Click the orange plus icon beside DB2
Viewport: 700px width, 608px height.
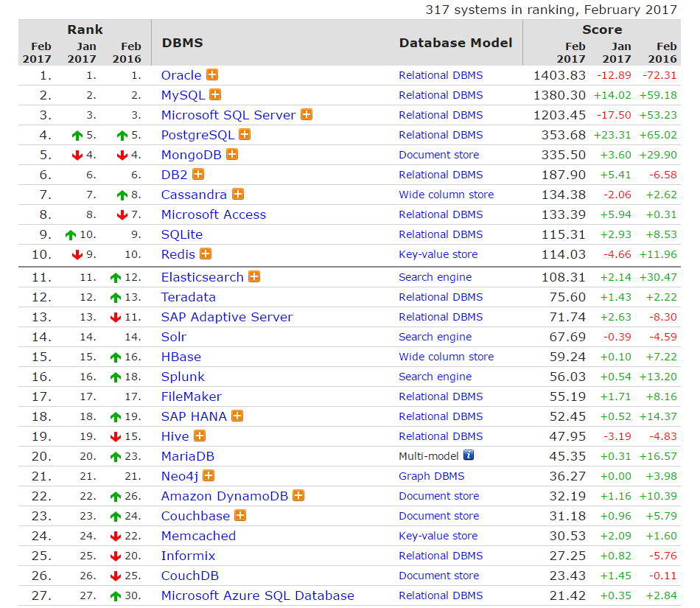198,174
